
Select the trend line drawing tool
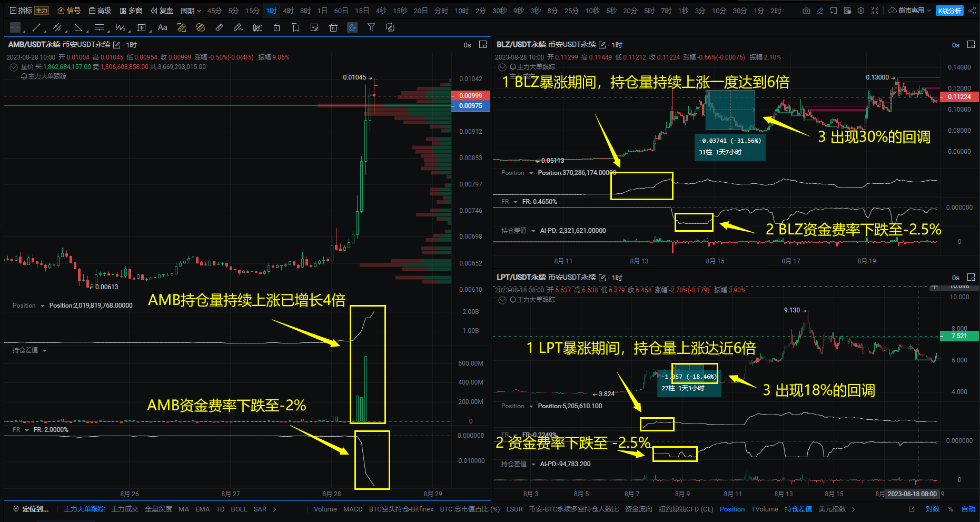click(36, 27)
